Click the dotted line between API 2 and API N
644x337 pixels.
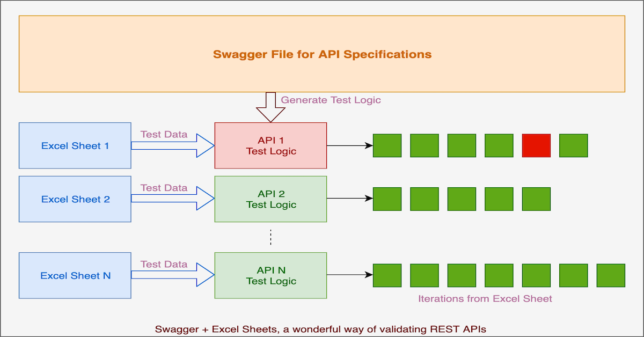coord(271,237)
